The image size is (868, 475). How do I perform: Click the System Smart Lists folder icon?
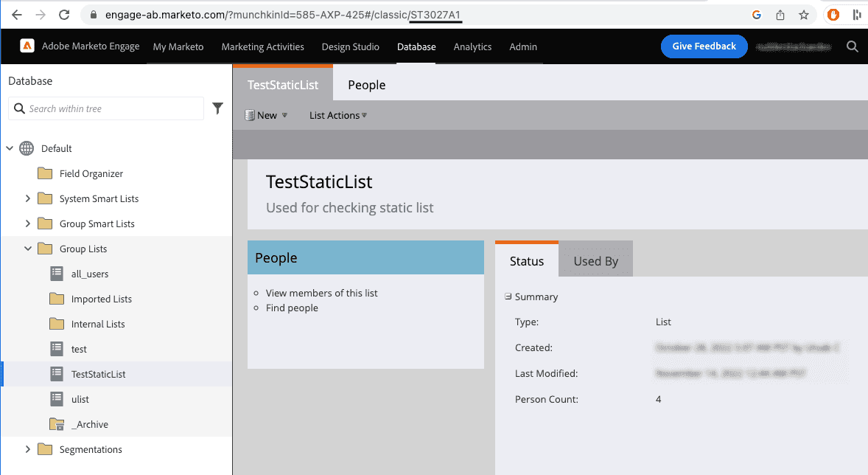[45, 198]
